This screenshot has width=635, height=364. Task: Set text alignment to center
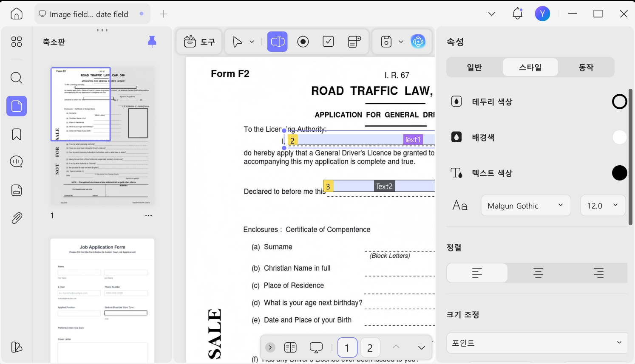click(x=538, y=273)
